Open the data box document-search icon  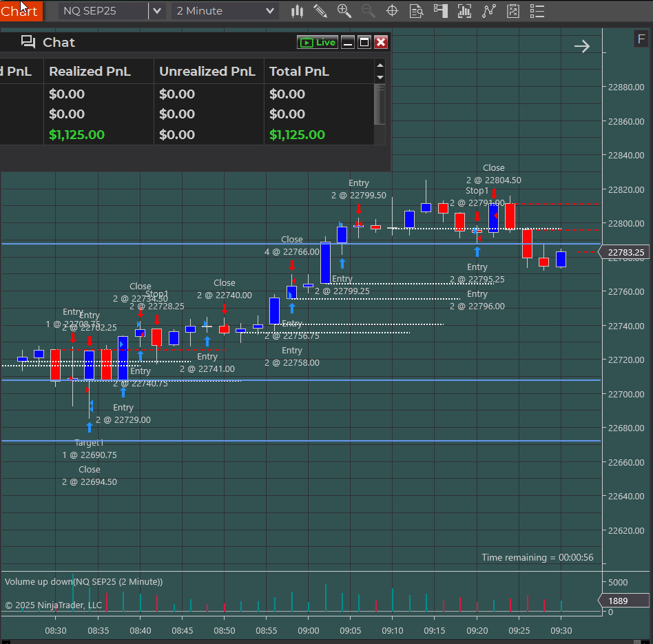(416, 11)
